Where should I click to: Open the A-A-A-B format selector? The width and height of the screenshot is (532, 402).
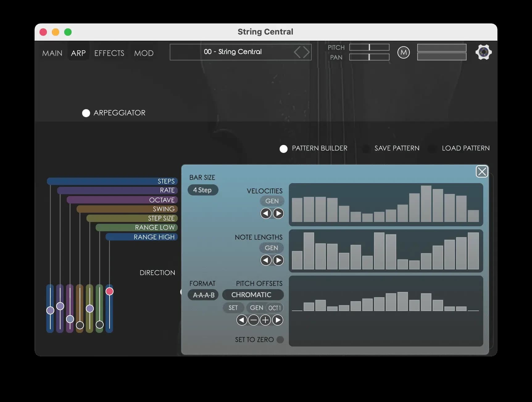(203, 295)
